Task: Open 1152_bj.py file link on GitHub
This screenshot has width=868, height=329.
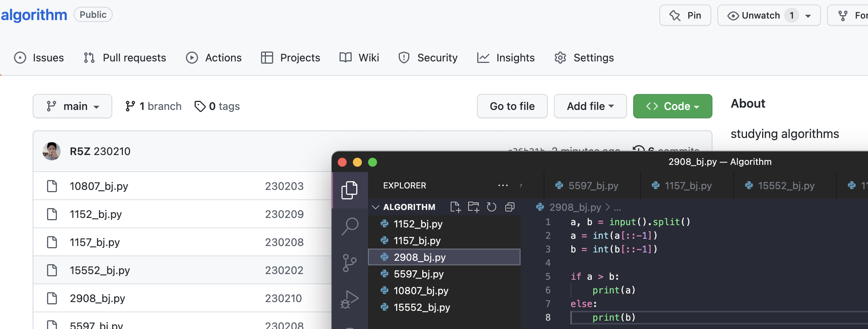Action: tap(96, 214)
